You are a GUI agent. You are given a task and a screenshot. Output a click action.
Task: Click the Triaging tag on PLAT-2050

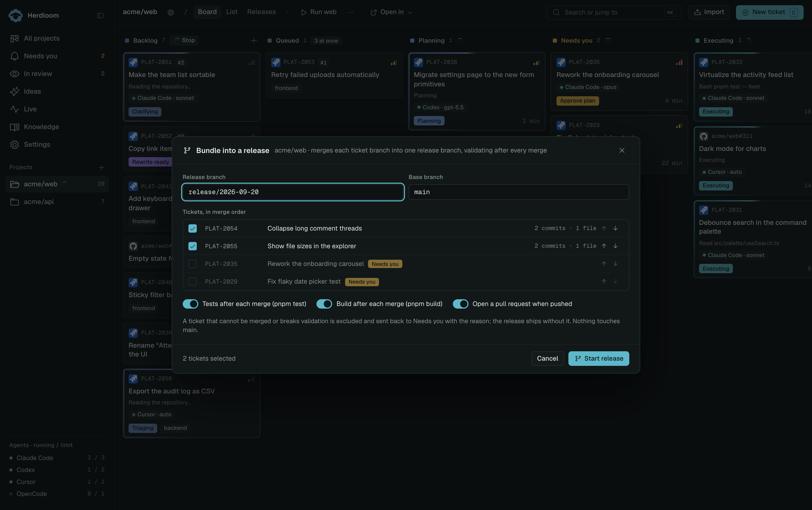[142, 428]
